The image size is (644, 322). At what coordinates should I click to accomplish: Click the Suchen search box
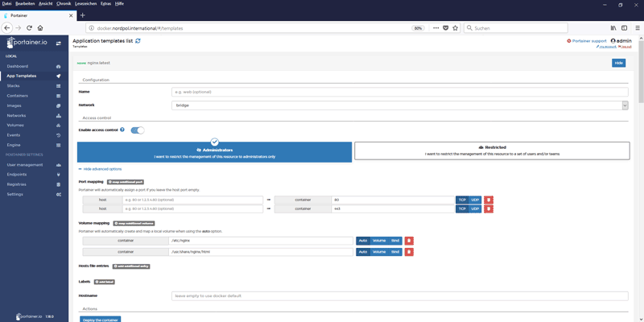[516, 28]
